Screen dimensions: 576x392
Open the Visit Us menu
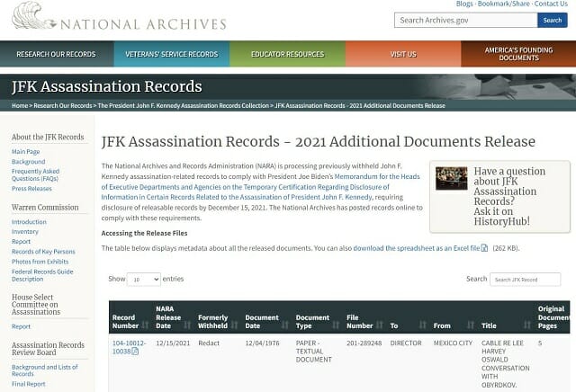403,54
